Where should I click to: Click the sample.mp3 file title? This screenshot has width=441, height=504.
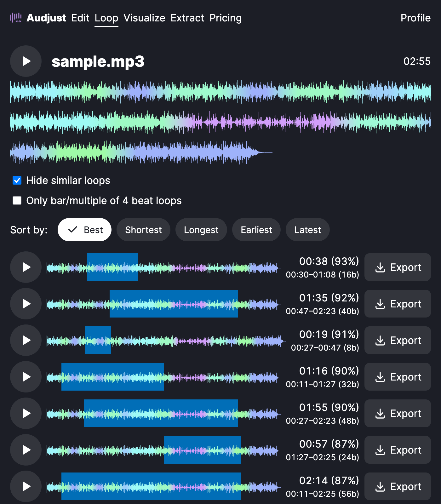click(x=98, y=61)
